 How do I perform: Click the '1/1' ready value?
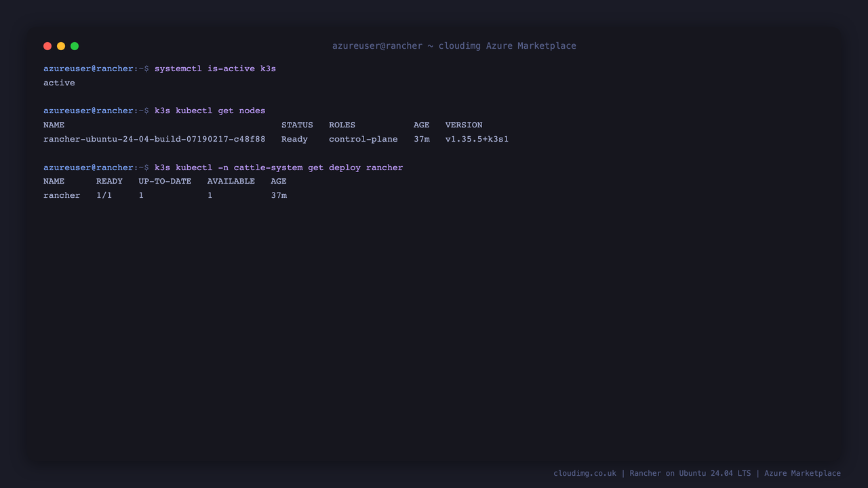pyautogui.click(x=104, y=195)
